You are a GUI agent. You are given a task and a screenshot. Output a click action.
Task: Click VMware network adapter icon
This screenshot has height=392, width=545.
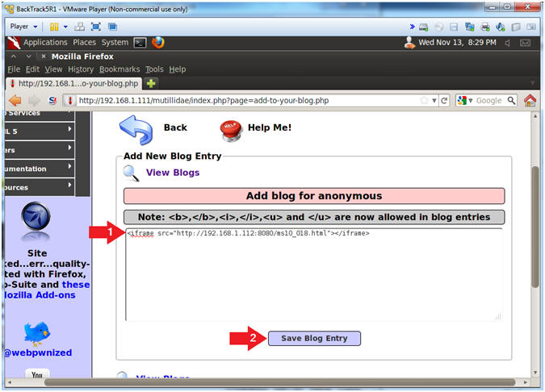(470, 27)
